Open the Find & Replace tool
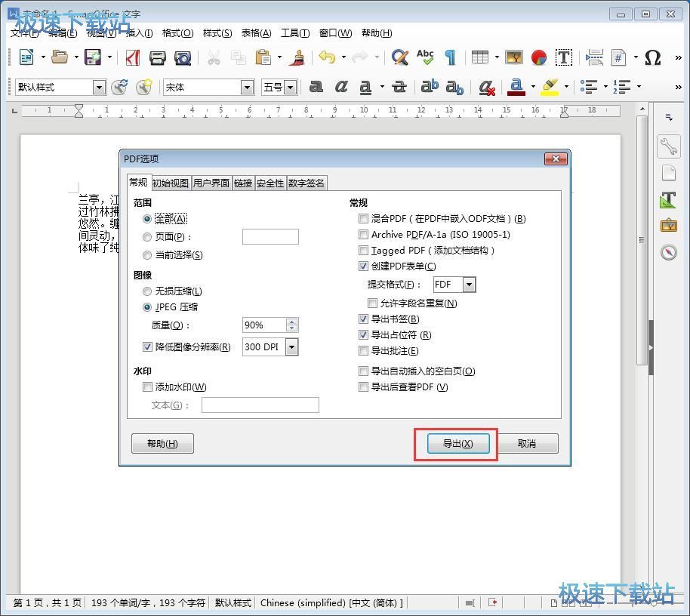690x616 pixels. point(399,57)
